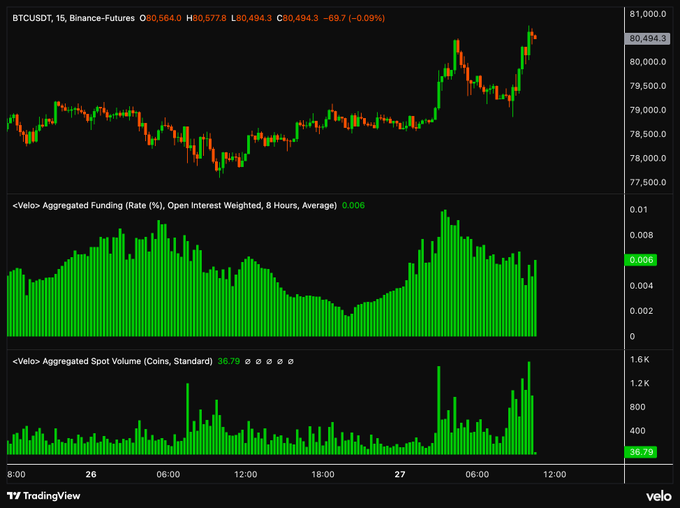Click the 78,500.0 price axis label
This screenshot has height=508, width=680.
point(648,134)
